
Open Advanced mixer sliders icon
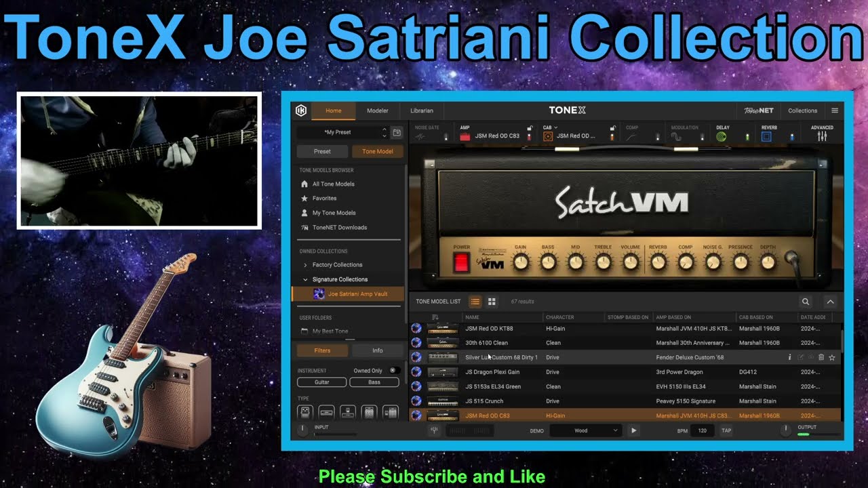click(x=822, y=136)
